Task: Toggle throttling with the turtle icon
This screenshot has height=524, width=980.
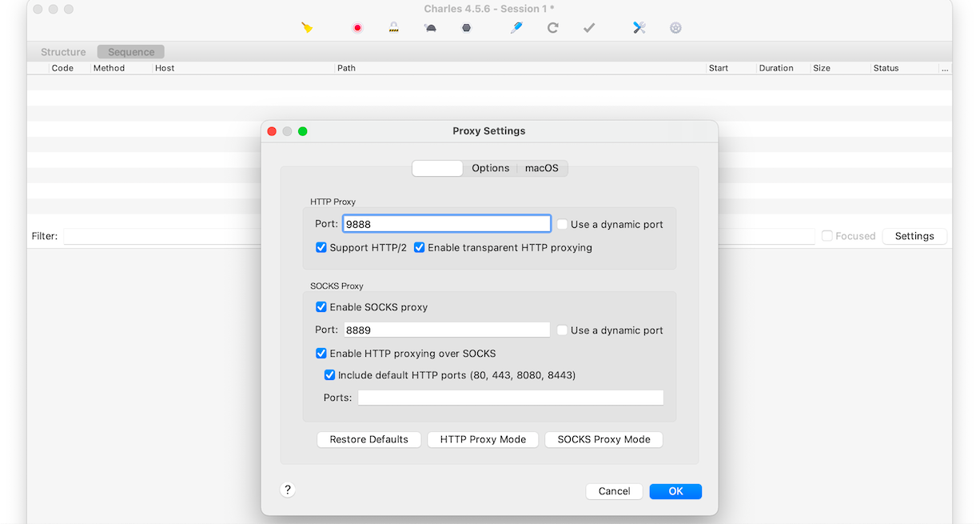Action: [430, 28]
